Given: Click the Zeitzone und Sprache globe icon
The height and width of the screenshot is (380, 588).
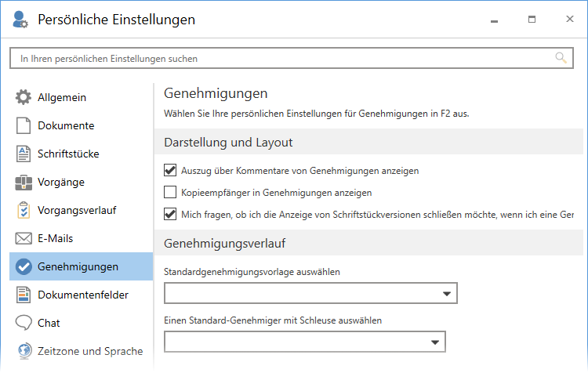Looking at the screenshot, I should click(24, 351).
